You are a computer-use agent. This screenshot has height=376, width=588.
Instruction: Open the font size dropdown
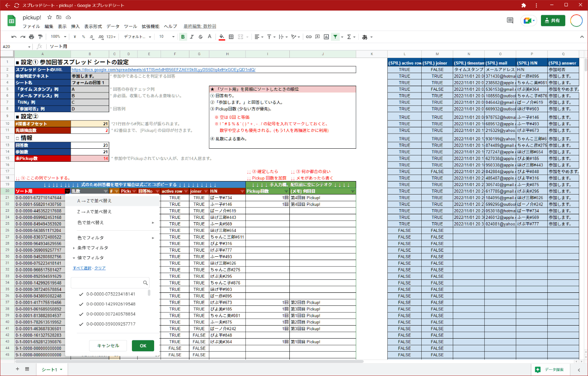[167, 37]
